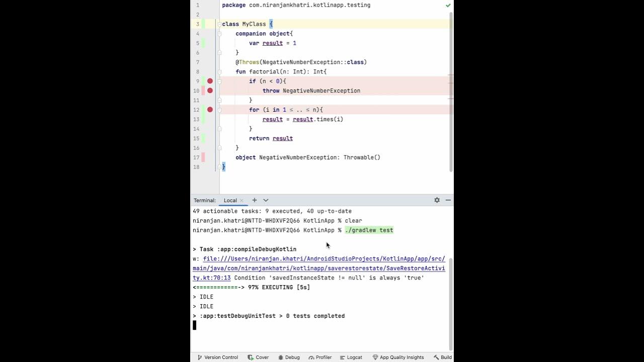This screenshot has height=362, width=644.
Task: Add a new terminal session with plus icon
Action: click(254, 200)
